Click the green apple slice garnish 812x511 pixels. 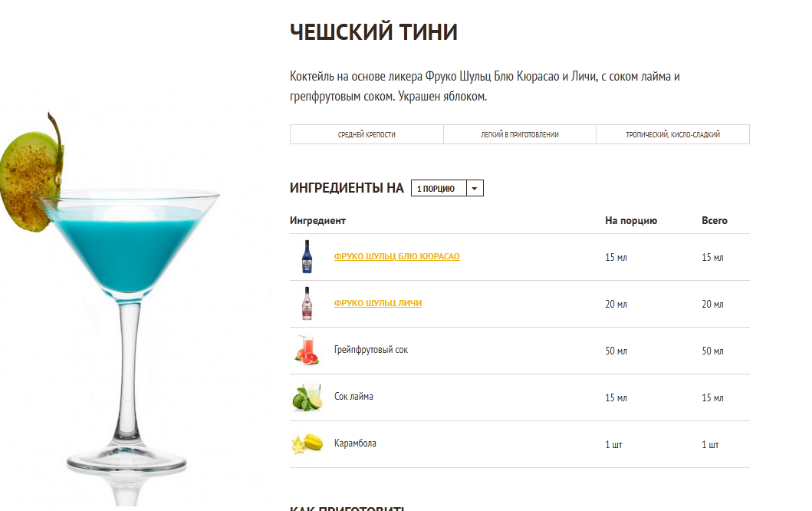(31, 179)
